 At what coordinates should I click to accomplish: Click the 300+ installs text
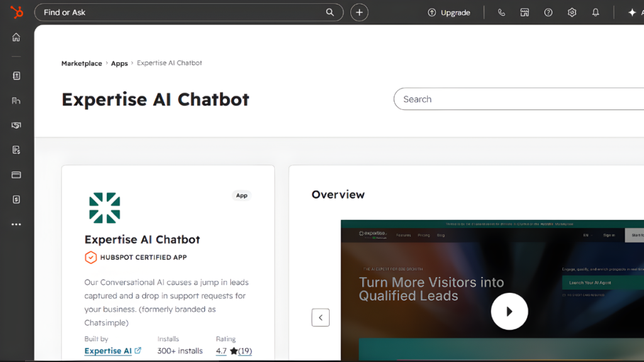point(180,351)
